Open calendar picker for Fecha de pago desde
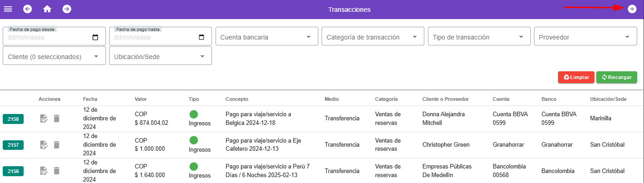The width and height of the screenshot is (644, 183). [x=95, y=38]
